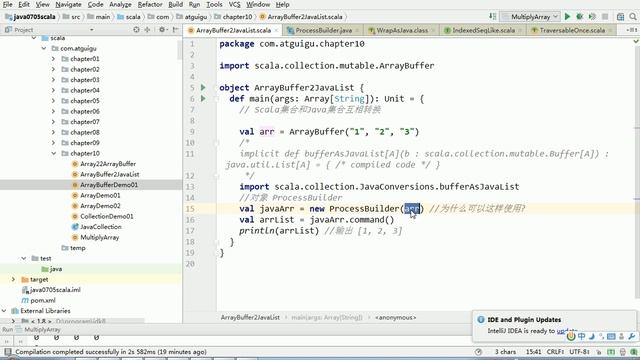Expand the chapter01 folder
This screenshot has width=640, height=360.
click(53, 59)
